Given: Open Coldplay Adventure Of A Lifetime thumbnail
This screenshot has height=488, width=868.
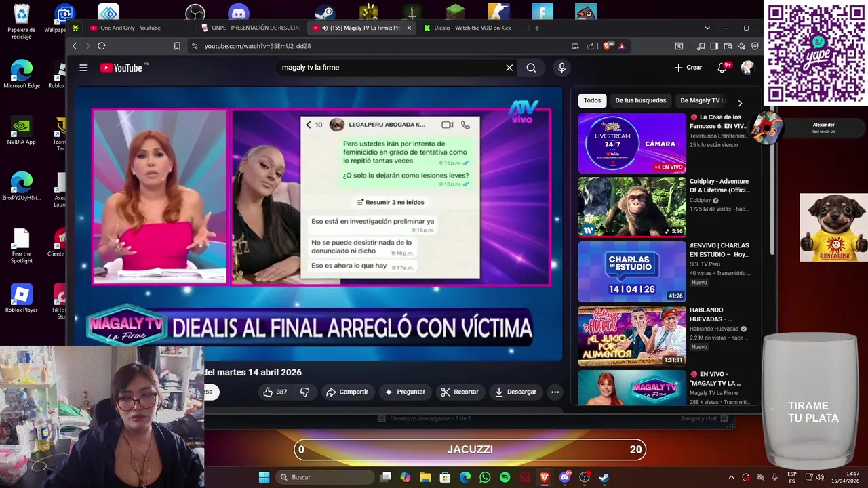Looking at the screenshot, I should [x=632, y=207].
